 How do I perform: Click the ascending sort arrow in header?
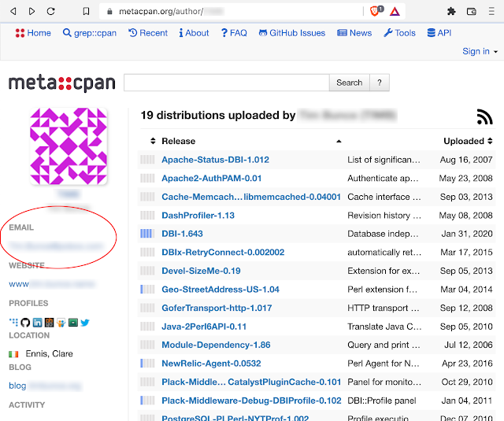339,142
